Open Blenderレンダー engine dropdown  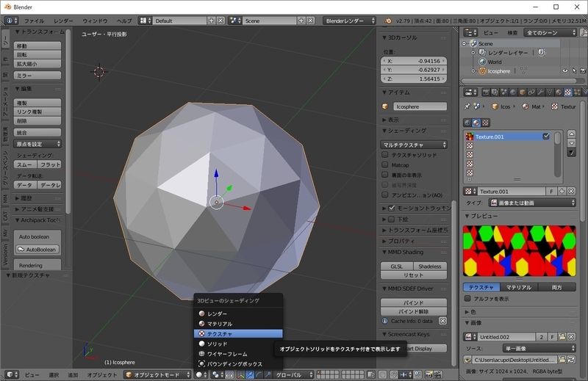click(350, 21)
